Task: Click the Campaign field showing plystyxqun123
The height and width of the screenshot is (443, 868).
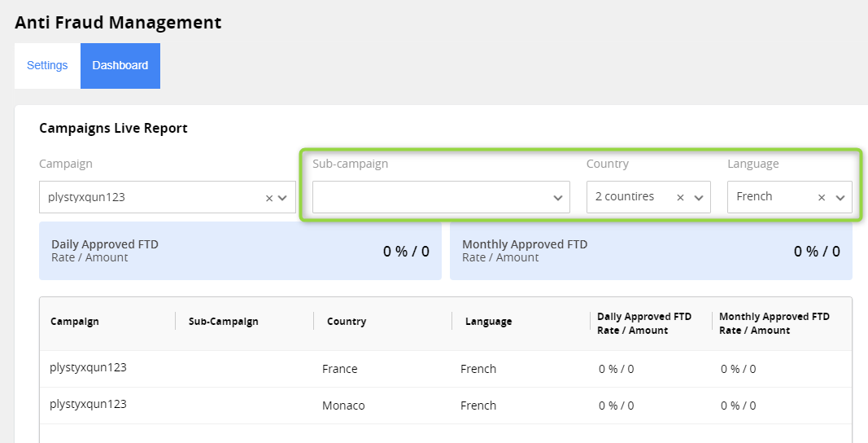Action: click(x=168, y=197)
